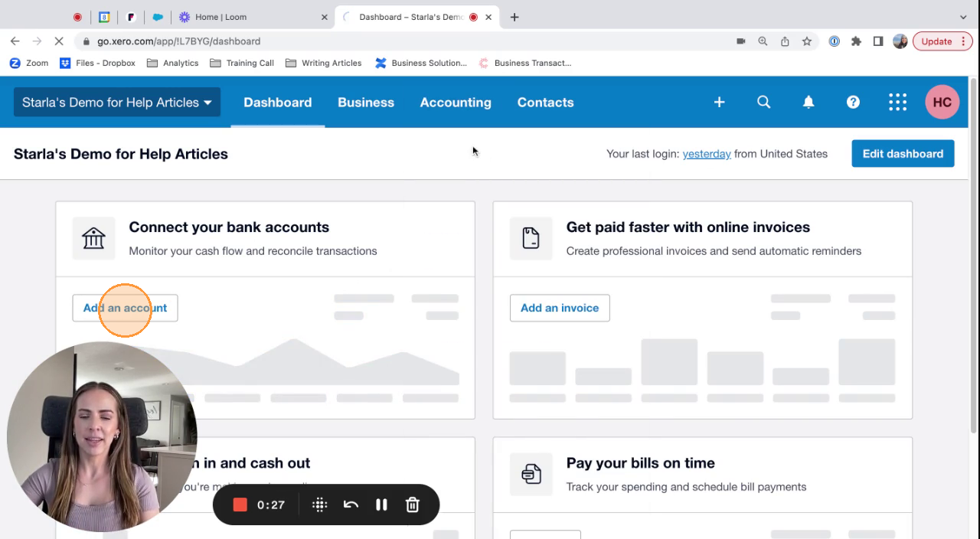Click the Edit dashboard button
The width and height of the screenshot is (980, 539).
pyautogui.click(x=903, y=153)
